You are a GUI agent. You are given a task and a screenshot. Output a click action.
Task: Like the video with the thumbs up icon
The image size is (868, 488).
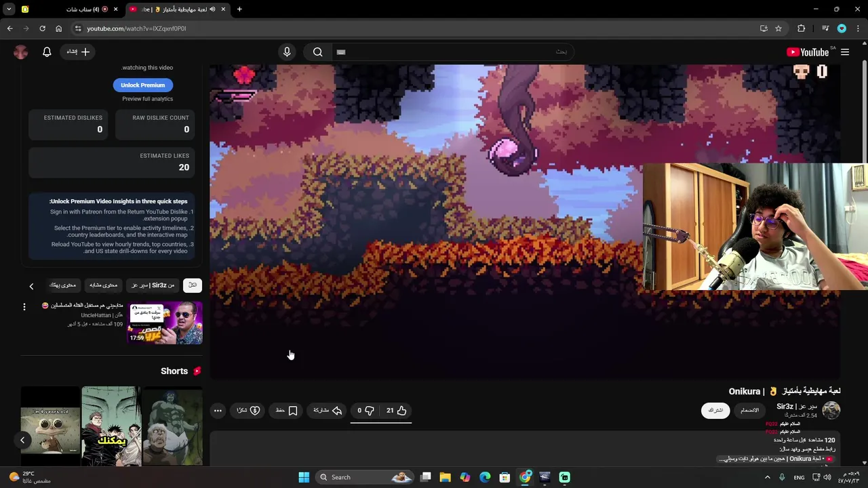396,410
